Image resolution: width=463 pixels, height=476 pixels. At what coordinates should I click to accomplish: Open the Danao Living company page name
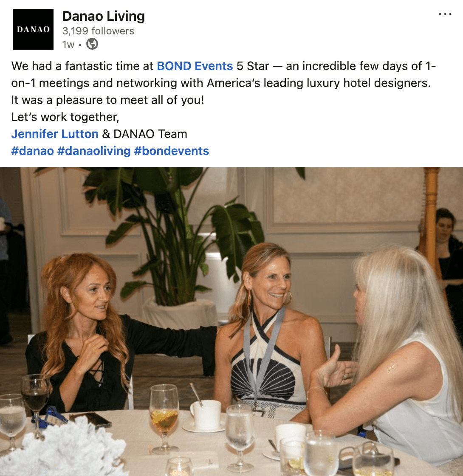tap(104, 17)
